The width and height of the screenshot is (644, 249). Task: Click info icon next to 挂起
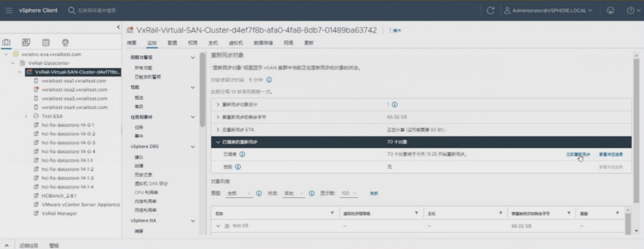point(238,167)
